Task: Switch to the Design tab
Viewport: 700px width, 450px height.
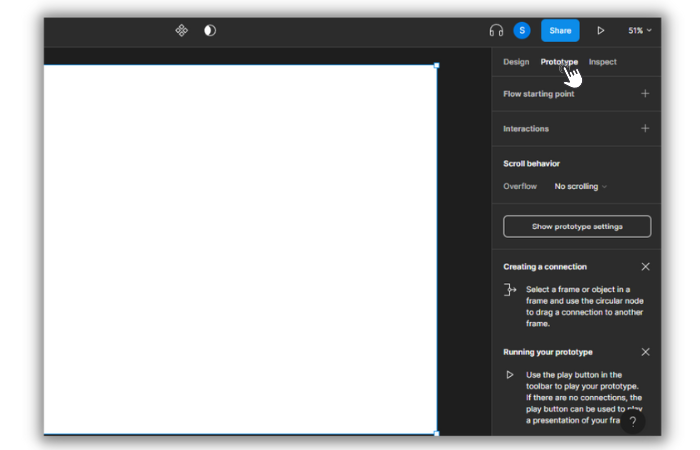Action: (516, 62)
